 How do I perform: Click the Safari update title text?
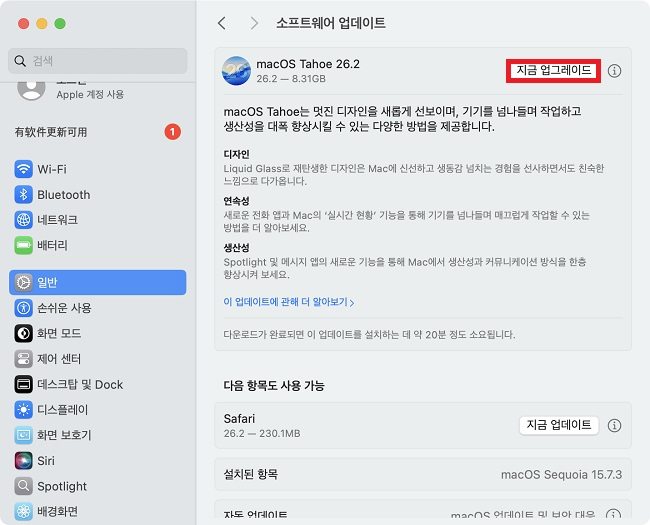pos(239,418)
